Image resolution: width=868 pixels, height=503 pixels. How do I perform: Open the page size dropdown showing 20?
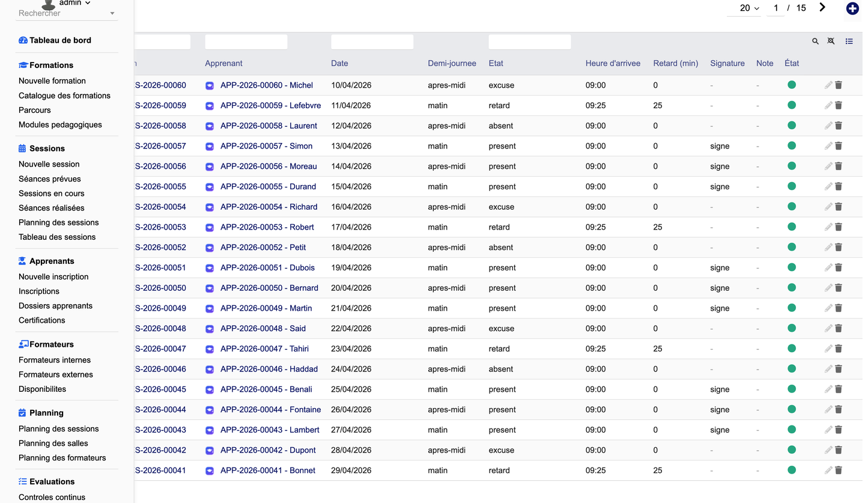(x=750, y=8)
